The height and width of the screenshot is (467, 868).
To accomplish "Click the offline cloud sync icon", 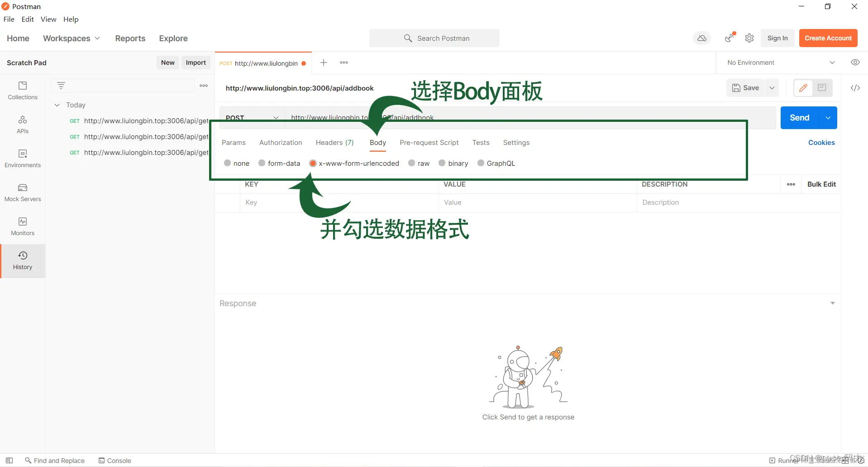I will click(x=702, y=38).
